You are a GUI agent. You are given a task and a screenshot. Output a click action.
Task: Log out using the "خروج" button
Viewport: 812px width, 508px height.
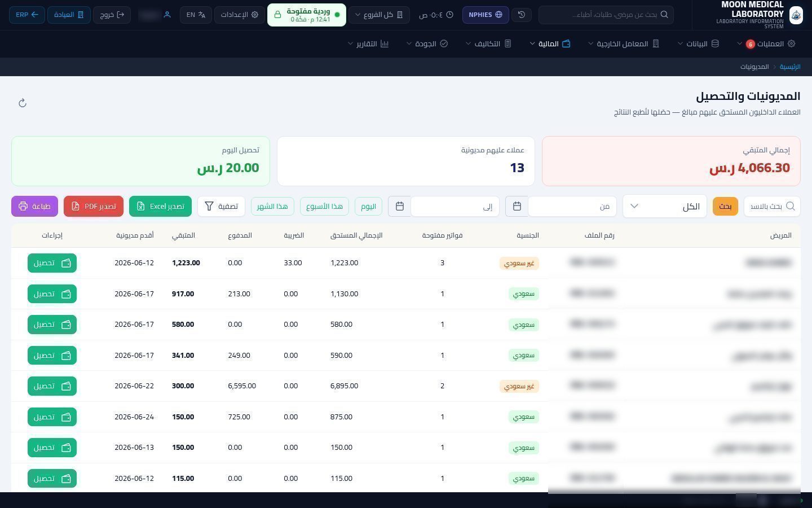[112, 15]
